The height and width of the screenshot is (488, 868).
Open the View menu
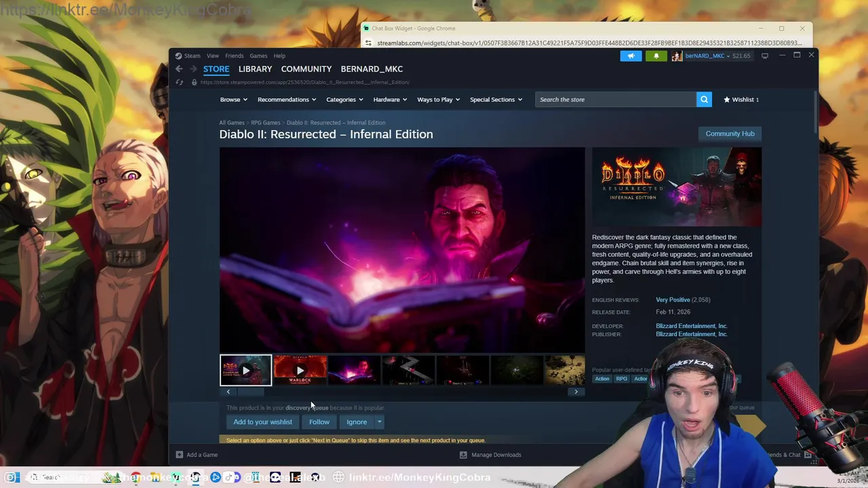213,56
